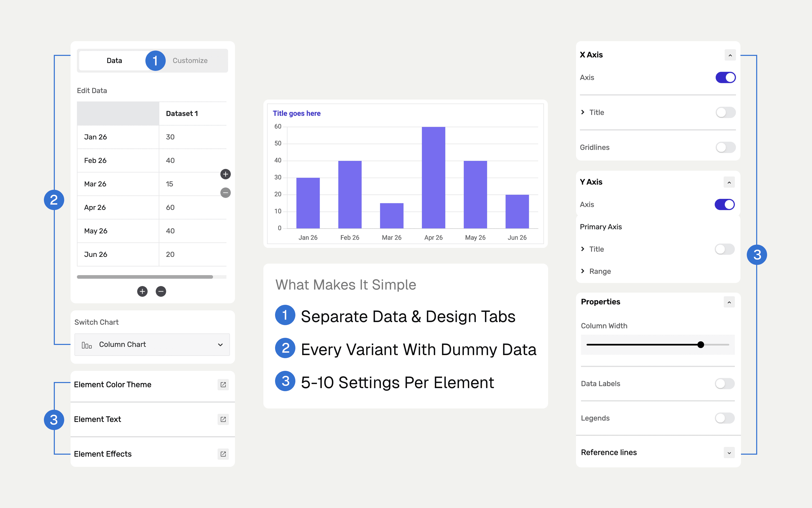
Task: Click the add row plus icon below the table
Action: [142, 291]
